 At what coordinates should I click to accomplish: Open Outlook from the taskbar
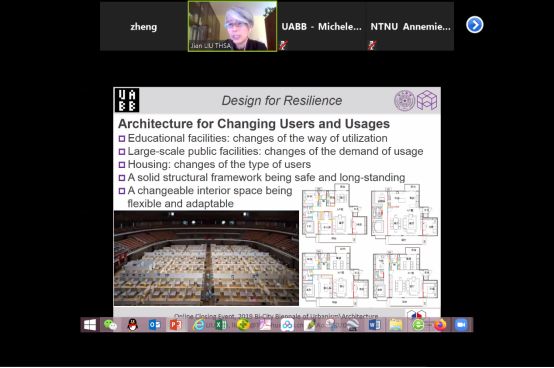tap(154, 325)
